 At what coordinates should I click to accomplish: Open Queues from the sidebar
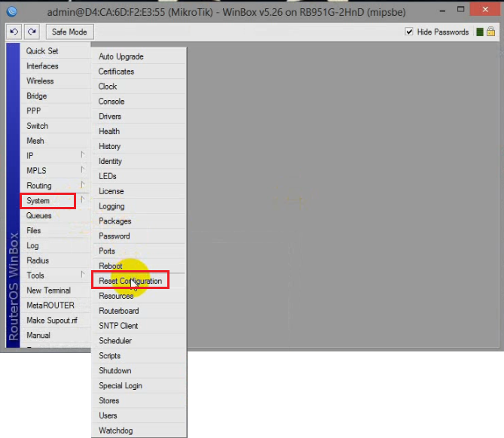pos(39,215)
